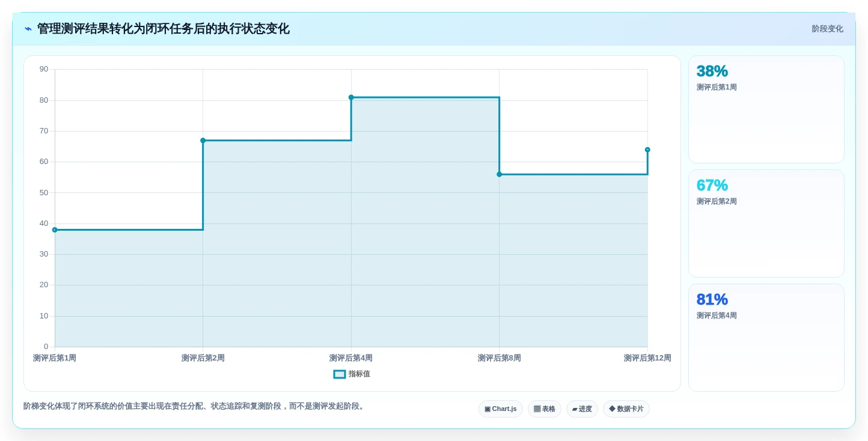This screenshot has height=441, width=868.
Task: Click the 测评后第2周 data point at 67
Action: 203,141
